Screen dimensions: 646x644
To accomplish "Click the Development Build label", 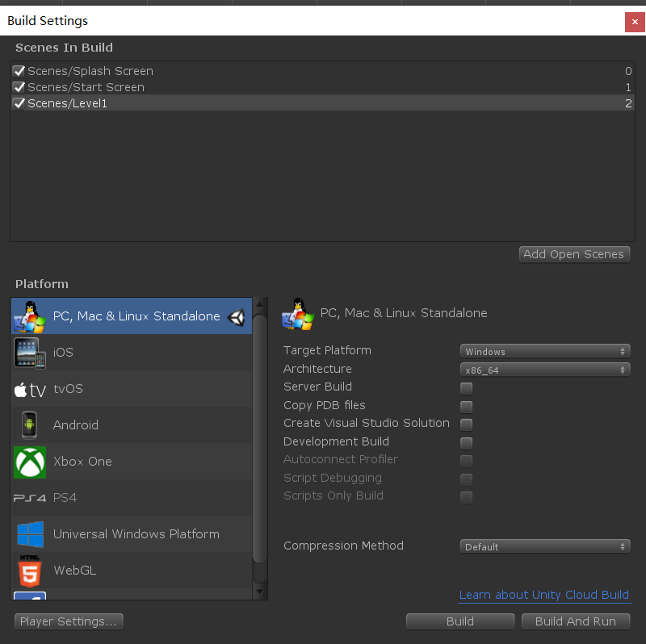I will (x=336, y=441).
